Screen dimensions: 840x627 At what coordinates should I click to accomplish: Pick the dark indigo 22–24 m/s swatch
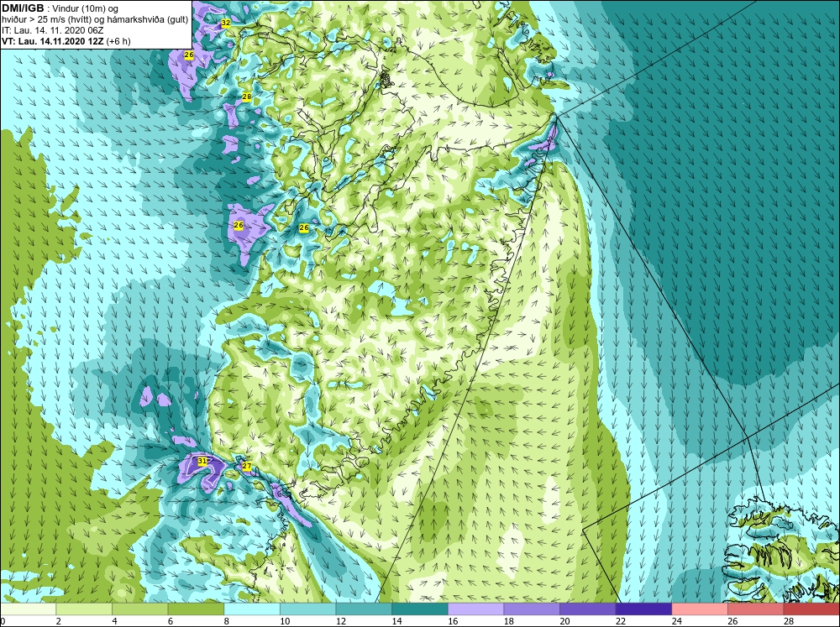click(643, 609)
